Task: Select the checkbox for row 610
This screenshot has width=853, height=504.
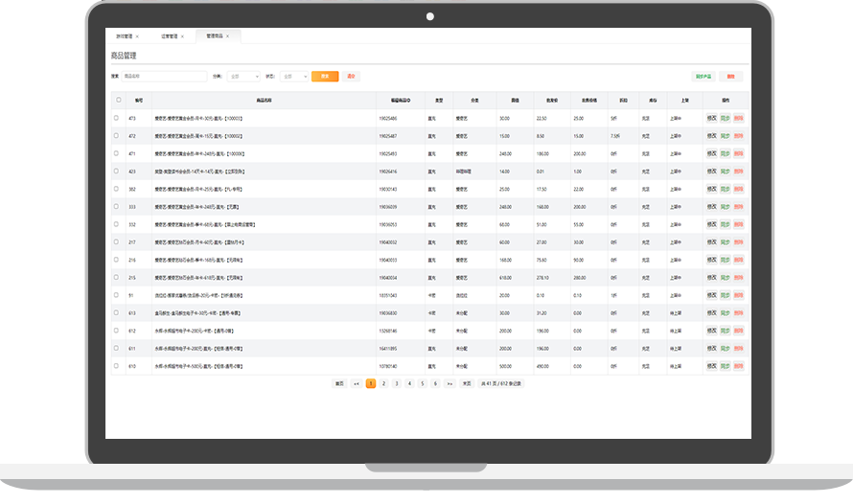Action: [x=117, y=366]
